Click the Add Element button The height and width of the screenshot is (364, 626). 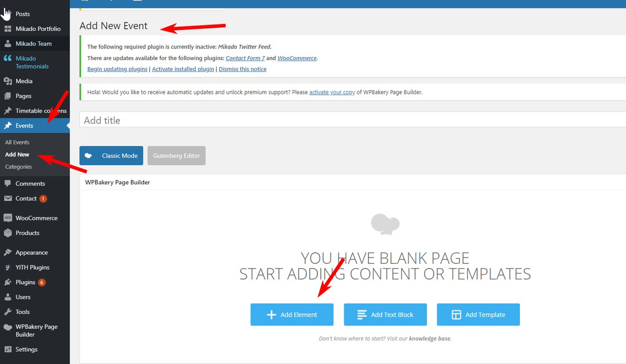(292, 315)
